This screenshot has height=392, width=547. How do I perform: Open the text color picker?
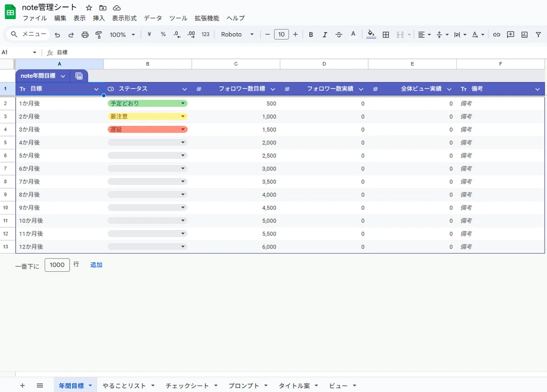[353, 35]
